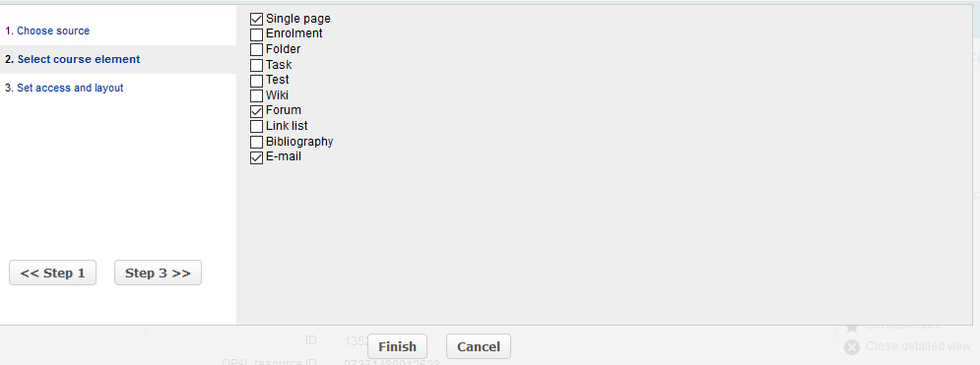Enable the Enrolment checkbox
Screen dimensions: 980x365
point(256,34)
